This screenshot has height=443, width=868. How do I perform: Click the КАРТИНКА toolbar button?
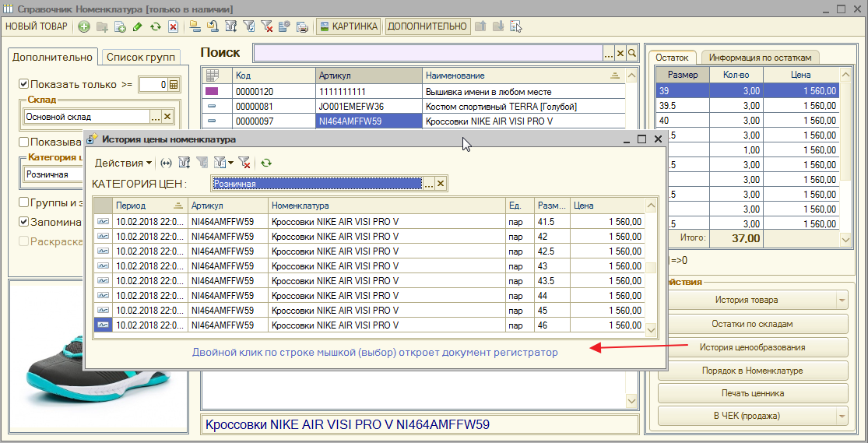point(348,26)
